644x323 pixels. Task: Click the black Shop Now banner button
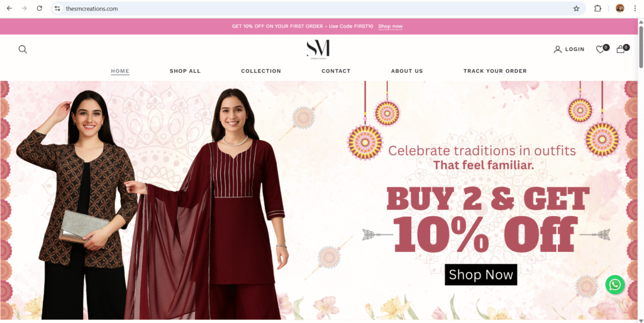(481, 275)
